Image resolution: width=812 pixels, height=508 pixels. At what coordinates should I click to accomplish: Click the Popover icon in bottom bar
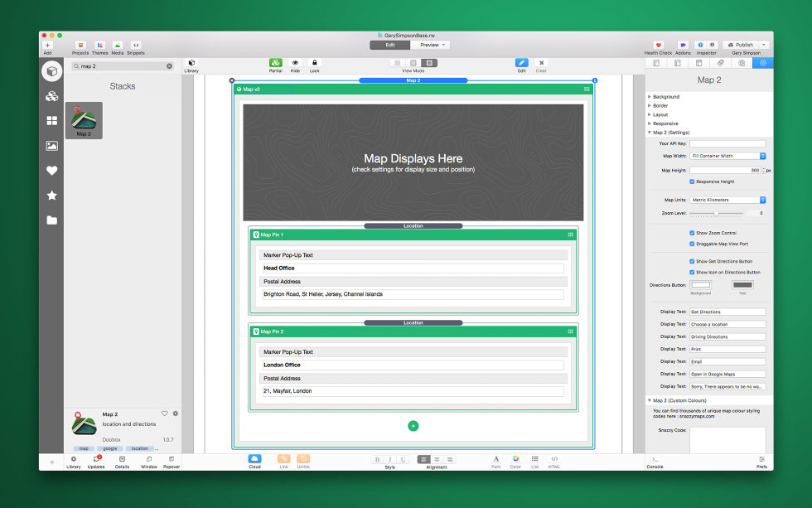[172, 459]
